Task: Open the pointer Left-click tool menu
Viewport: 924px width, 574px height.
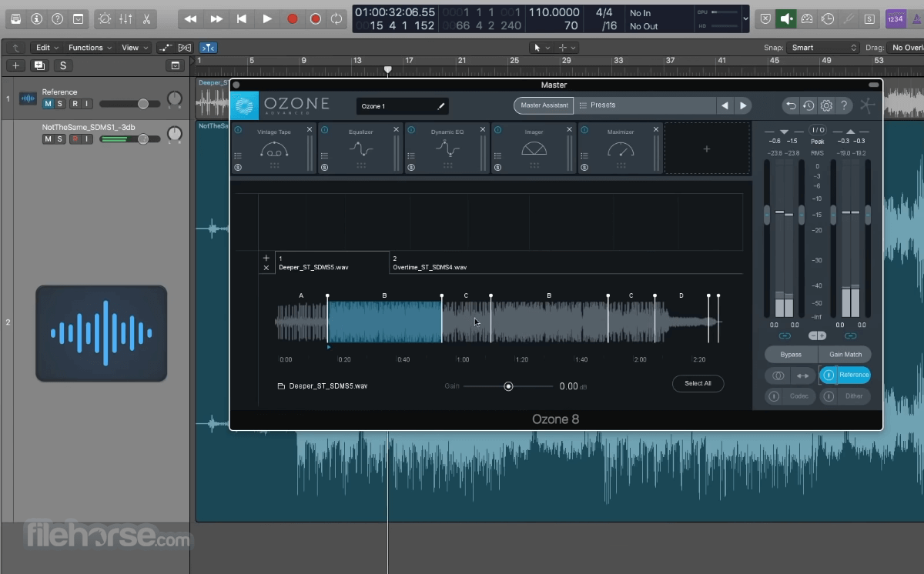Action: pos(541,48)
